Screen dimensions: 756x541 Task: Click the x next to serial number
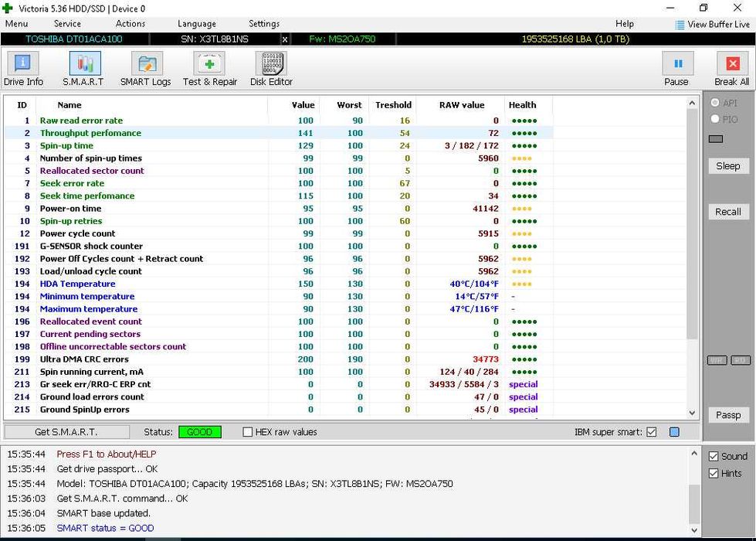click(285, 39)
